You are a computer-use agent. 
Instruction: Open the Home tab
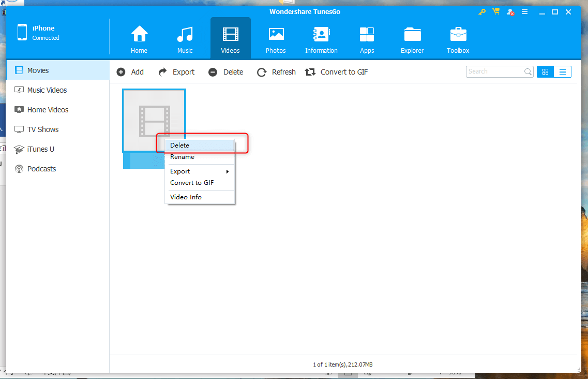[x=139, y=39]
